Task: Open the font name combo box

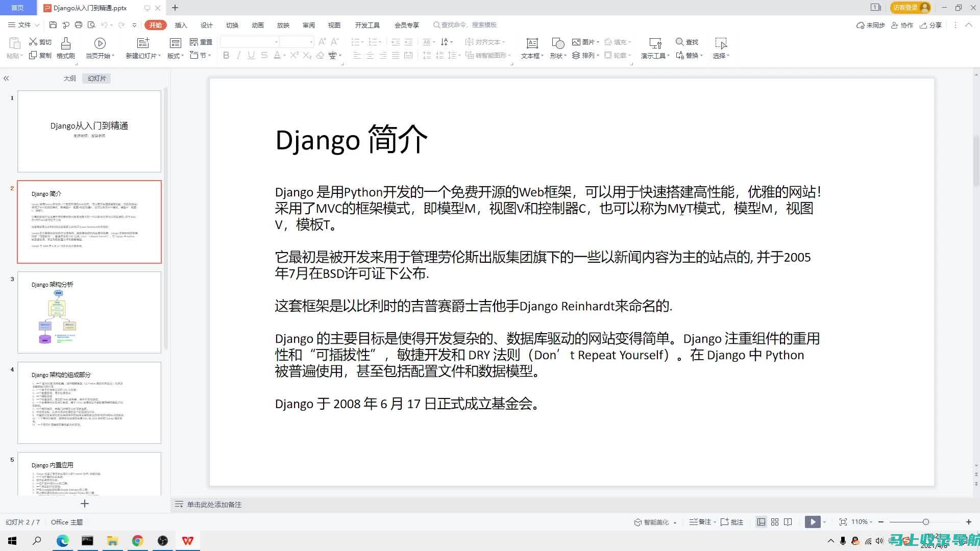Action: [250, 42]
